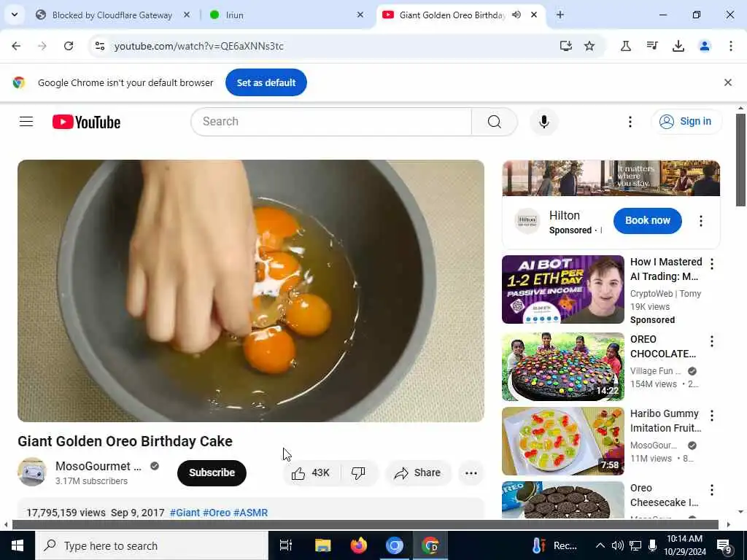Select the Giant Golden Oreo Birthday tab
Image resolution: width=747 pixels, height=560 pixels.
click(x=452, y=15)
